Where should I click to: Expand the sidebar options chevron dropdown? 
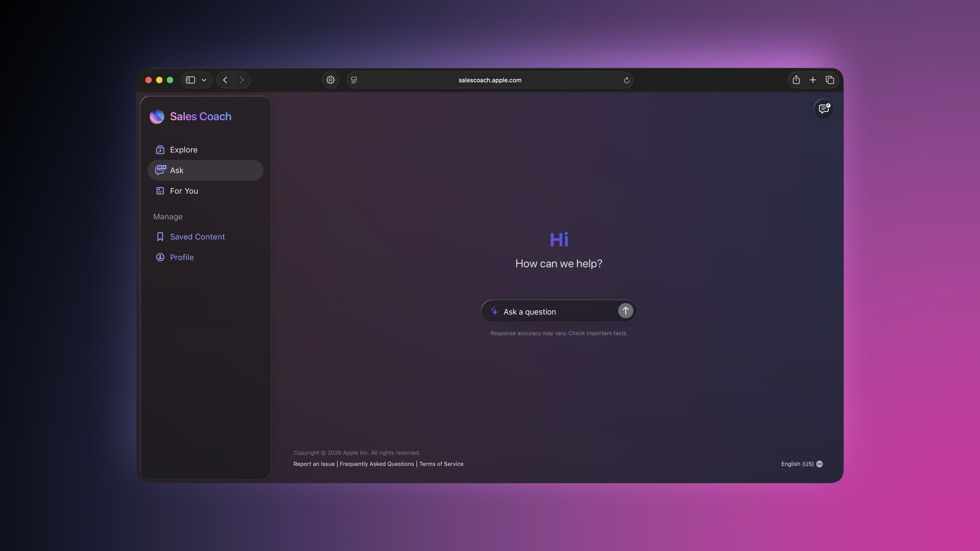click(x=204, y=80)
